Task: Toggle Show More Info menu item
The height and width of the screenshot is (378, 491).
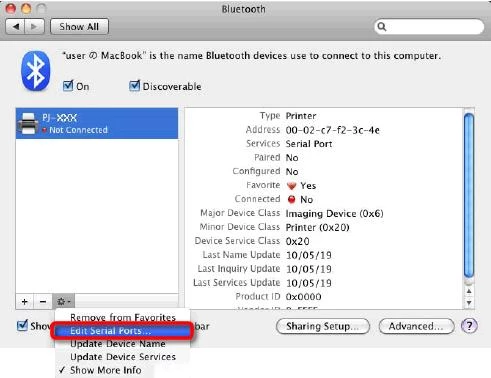Action: 106,370
